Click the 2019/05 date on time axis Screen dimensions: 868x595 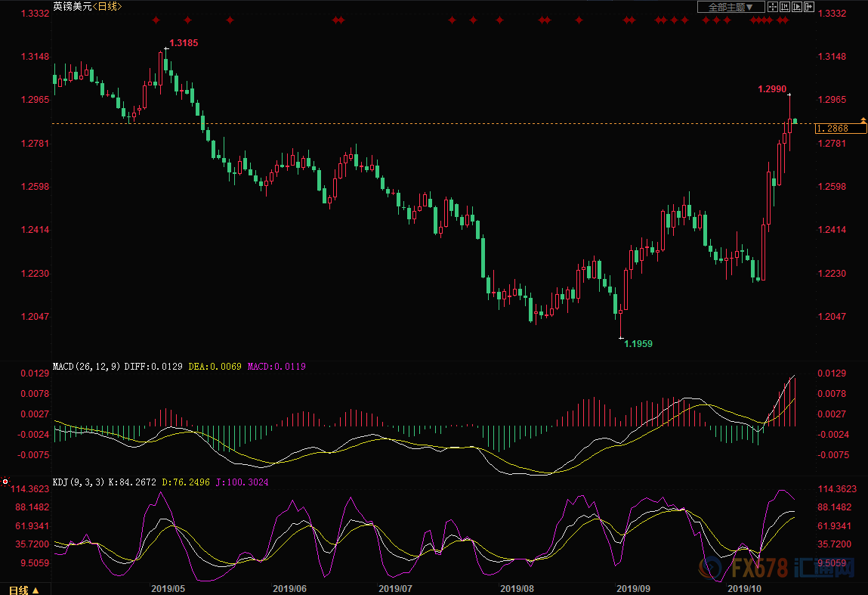click(x=168, y=588)
